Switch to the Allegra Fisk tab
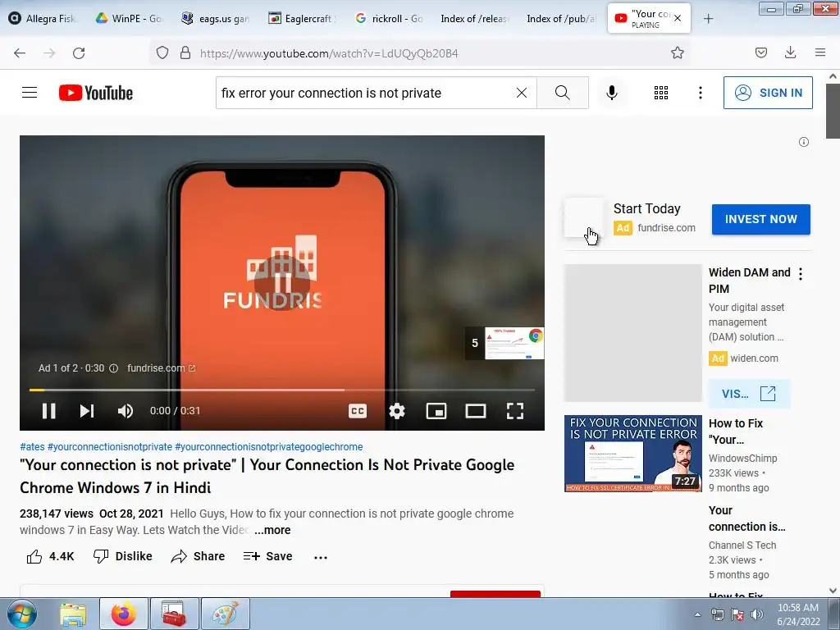This screenshot has width=840, height=630. tap(44, 19)
